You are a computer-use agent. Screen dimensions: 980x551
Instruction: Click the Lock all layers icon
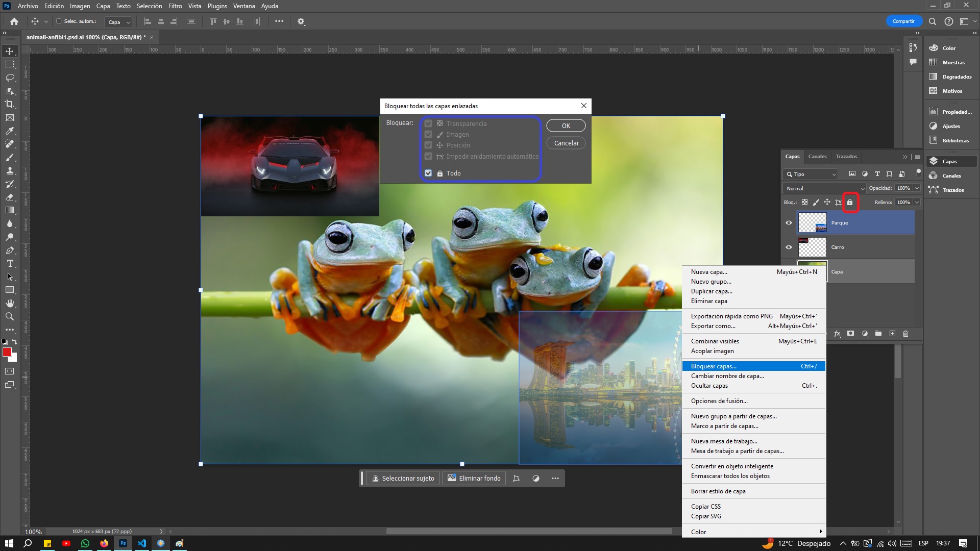[849, 202]
